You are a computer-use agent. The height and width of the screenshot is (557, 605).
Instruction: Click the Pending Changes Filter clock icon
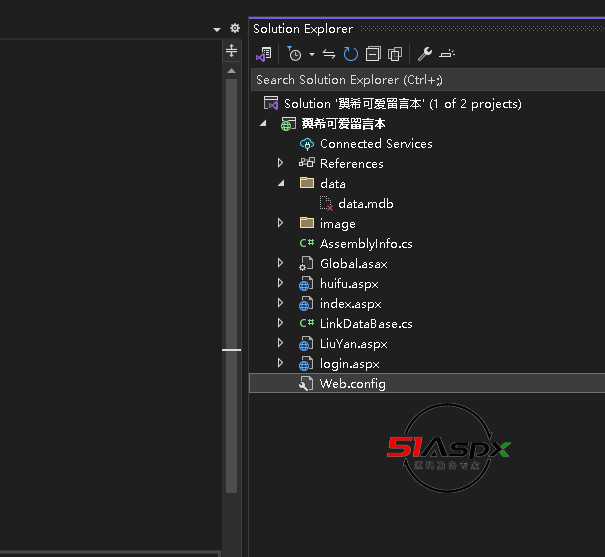[x=294, y=54]
